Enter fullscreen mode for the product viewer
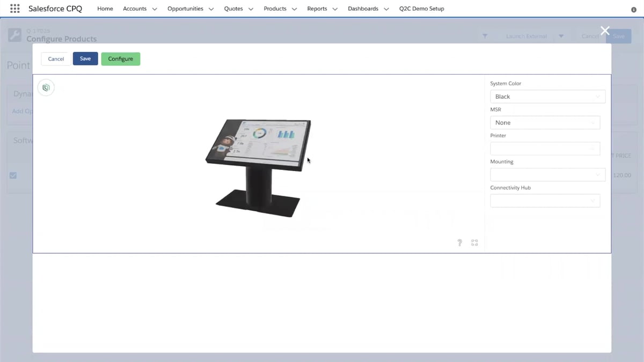 pos(474,242)
